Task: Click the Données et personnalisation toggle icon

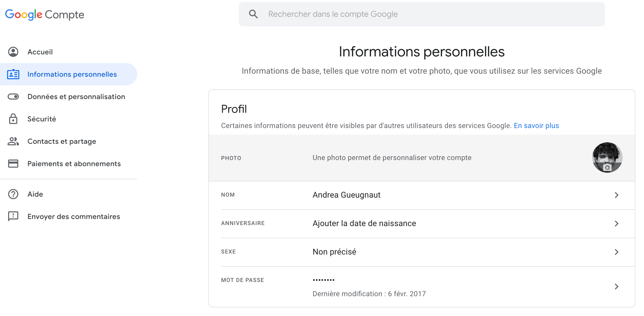Action: click(13, 97)
